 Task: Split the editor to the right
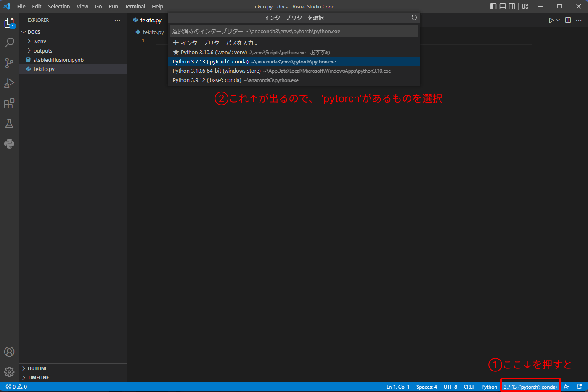tap(568, 20)
